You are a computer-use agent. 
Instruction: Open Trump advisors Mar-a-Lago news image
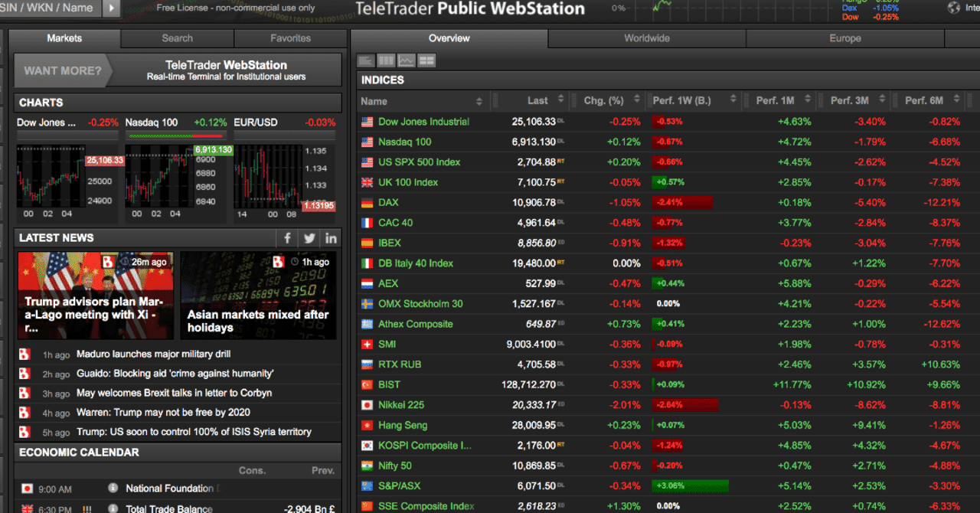96,296
